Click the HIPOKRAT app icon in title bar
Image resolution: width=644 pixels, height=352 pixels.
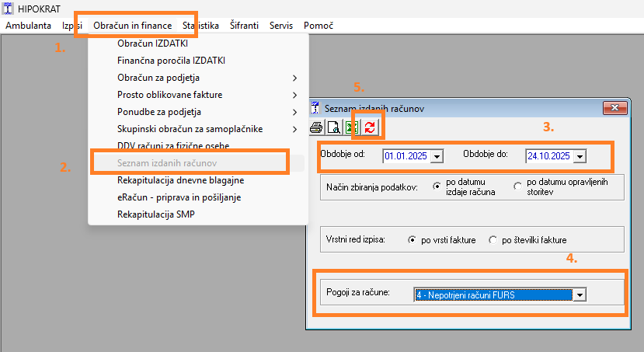[8, 8]
